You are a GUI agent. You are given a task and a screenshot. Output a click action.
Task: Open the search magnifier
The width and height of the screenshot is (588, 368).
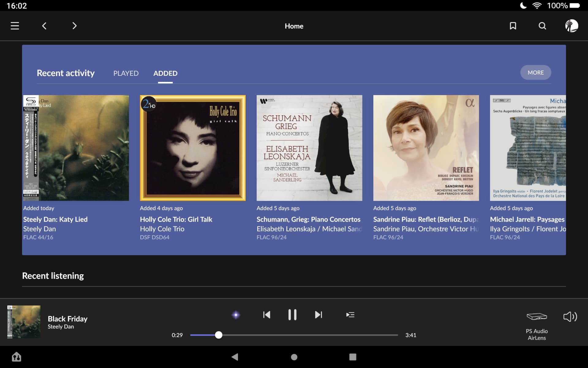pyautogui.click(x=542, y=26)
